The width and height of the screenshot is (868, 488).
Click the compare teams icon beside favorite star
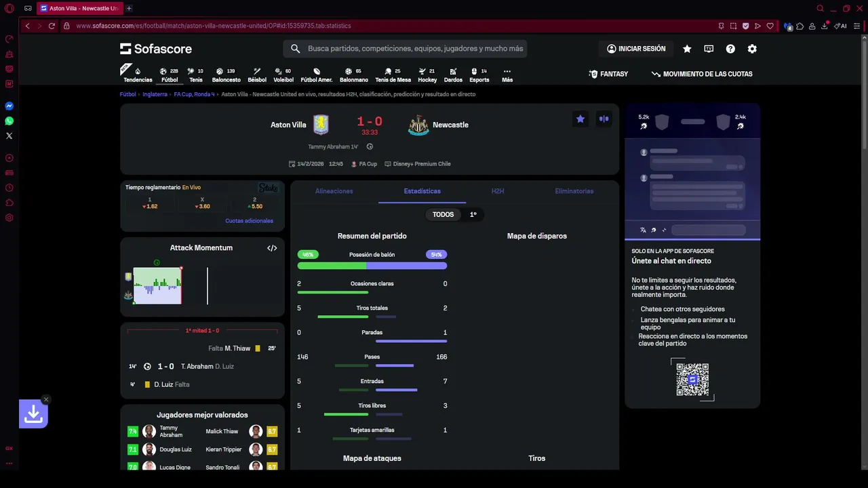pyautogui.click(x=604, y=119)
